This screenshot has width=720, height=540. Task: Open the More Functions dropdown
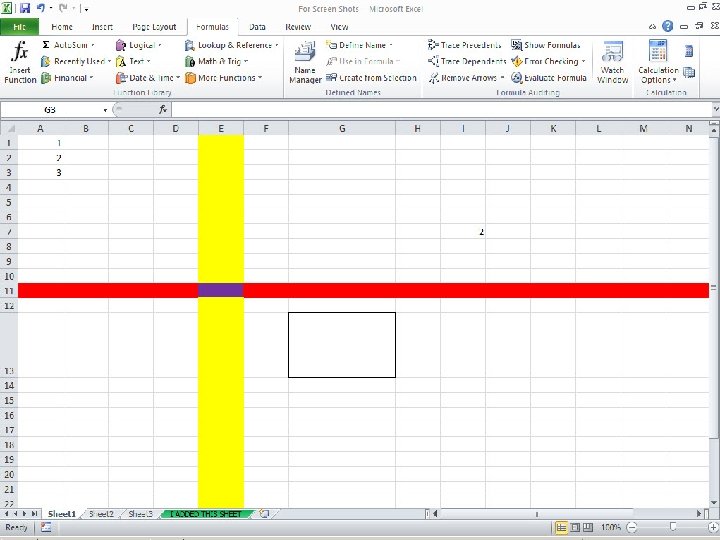point(223,78)
